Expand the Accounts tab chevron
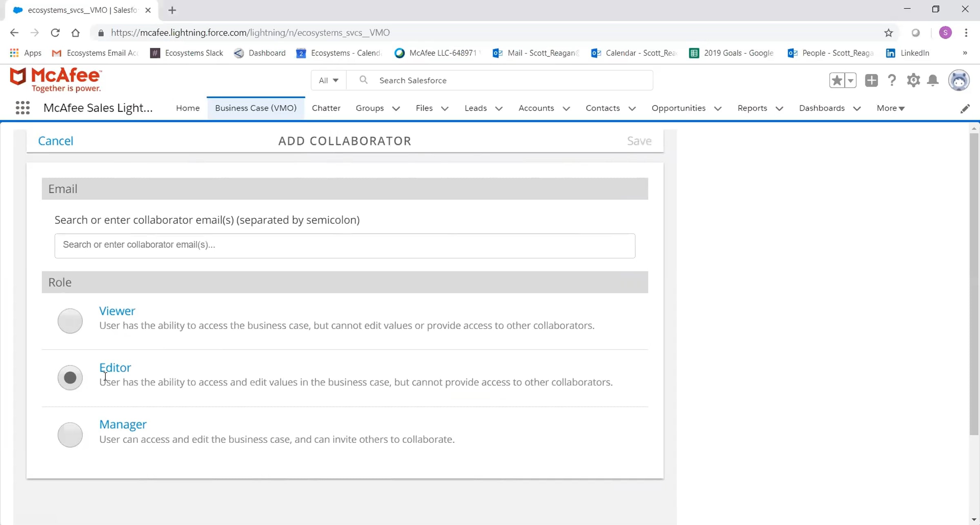Image resolution: width=980 pixels, height=525 pixels. [566, 108]
